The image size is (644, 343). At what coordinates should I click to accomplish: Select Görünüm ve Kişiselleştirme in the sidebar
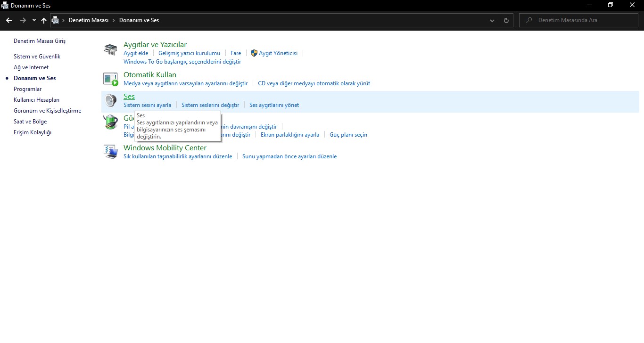click(x=47, y=111)
